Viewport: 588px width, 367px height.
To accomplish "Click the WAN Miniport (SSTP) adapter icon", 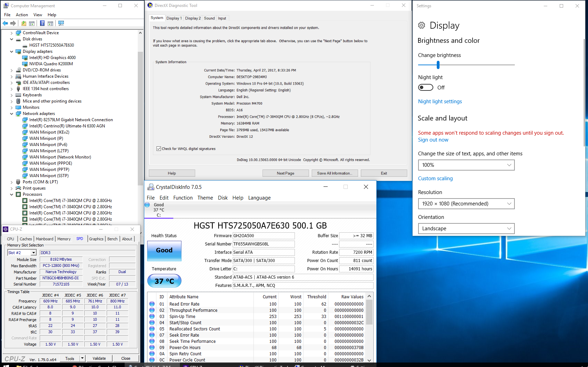I will [x=25, y=176].
